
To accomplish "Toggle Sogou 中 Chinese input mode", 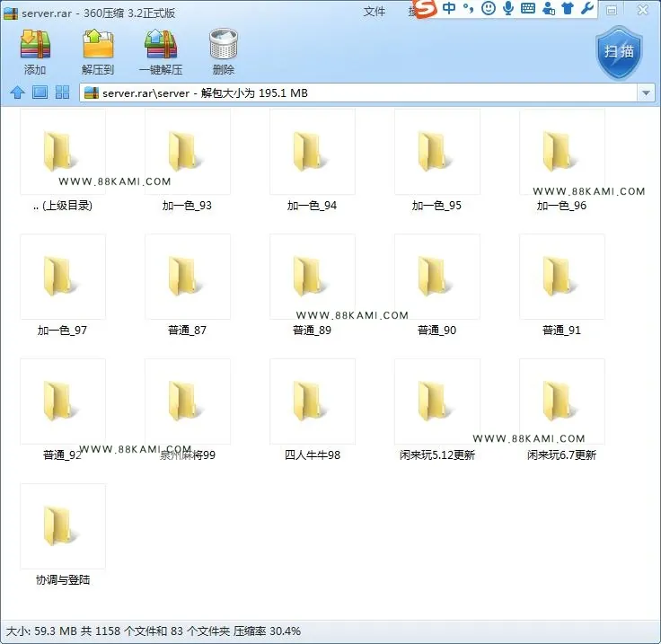I will (x=449, y=8).
